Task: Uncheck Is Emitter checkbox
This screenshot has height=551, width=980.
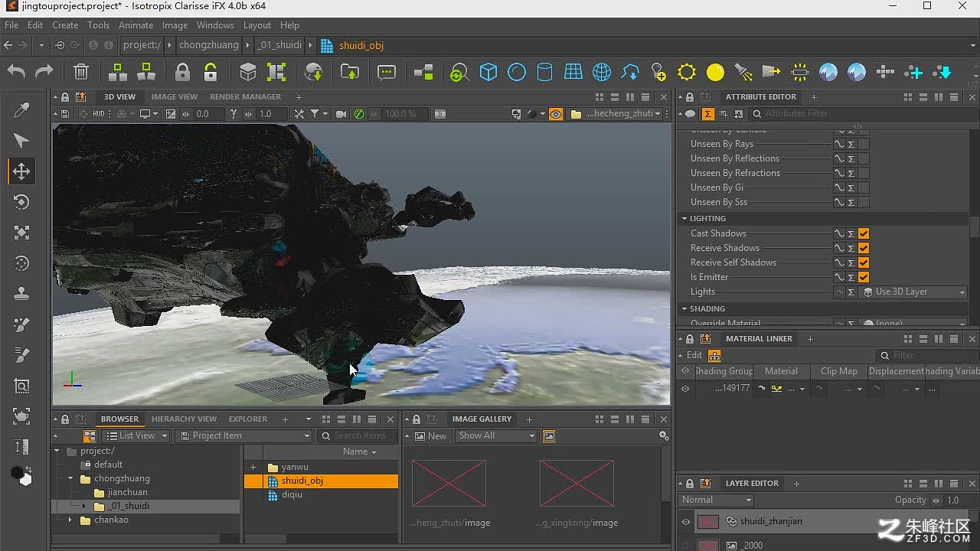Action: [864, 277]
